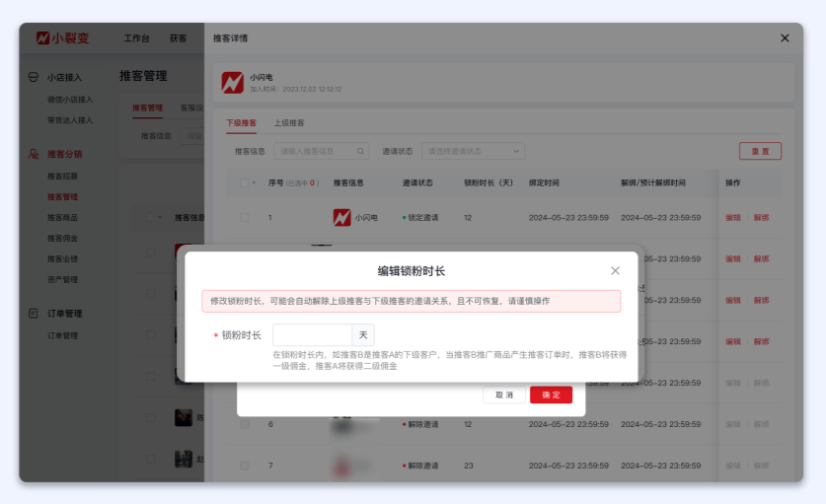The height and width of the screenshot is (504, 826).
Task: Click 编辑 link in row 1
Action: (733, 218)
